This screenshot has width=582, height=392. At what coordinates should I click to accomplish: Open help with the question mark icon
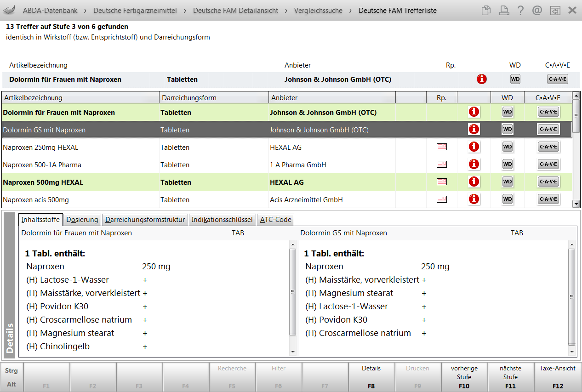tap(520, 10)
